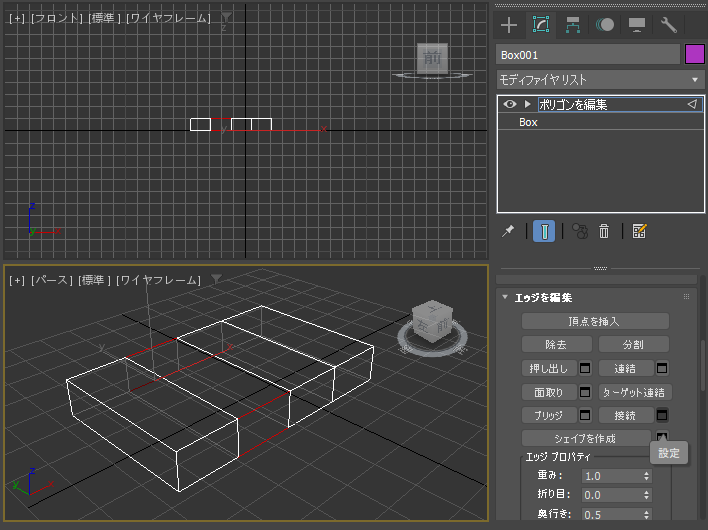This screenshot has height=530, width=708.
Task: Remove modifier with the trash icon
Action: point(604,231)
